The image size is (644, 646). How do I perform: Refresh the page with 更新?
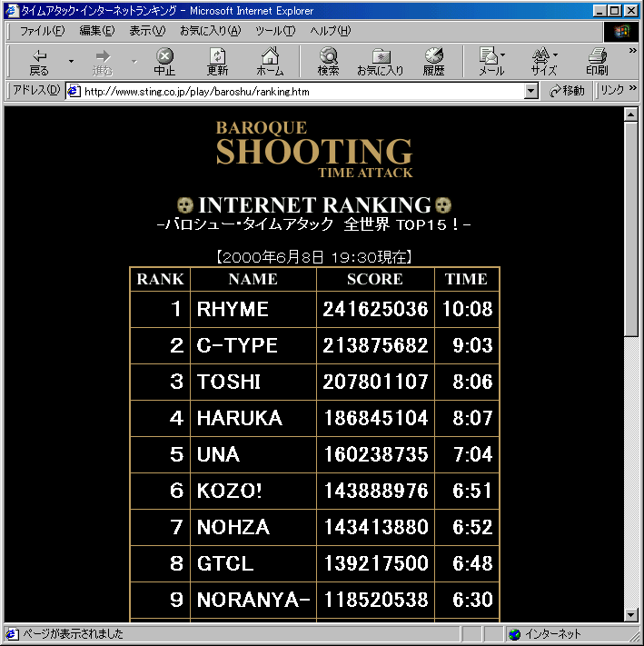[x=217, y=62]
